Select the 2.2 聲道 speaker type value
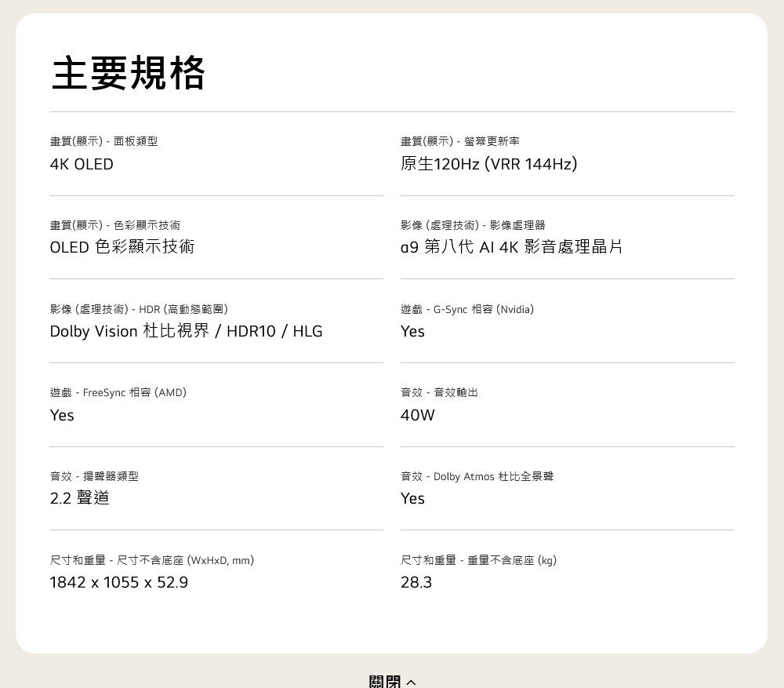The height and width of the screenshot is (688, 784). tap(79, 498)
